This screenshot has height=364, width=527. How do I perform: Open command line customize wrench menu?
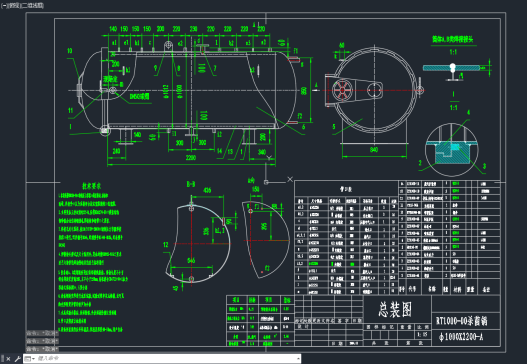tap(17, 359)
